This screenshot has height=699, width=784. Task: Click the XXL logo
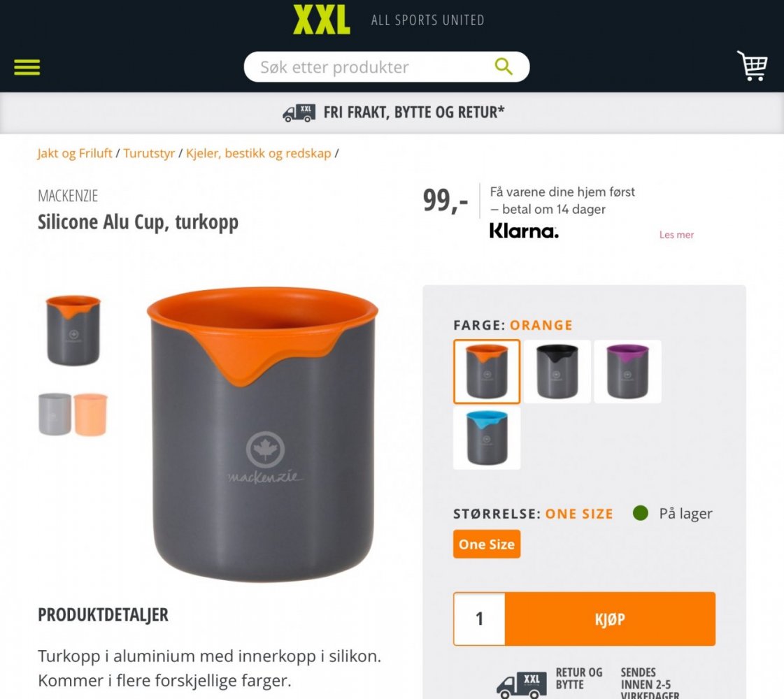point(322,20)
